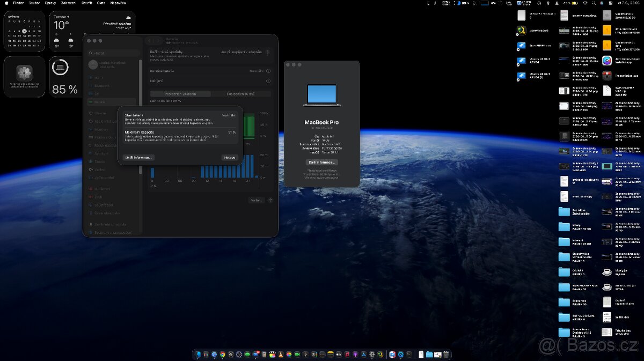
Task: Go back in System Settings navigation
Action: (150, 40)
